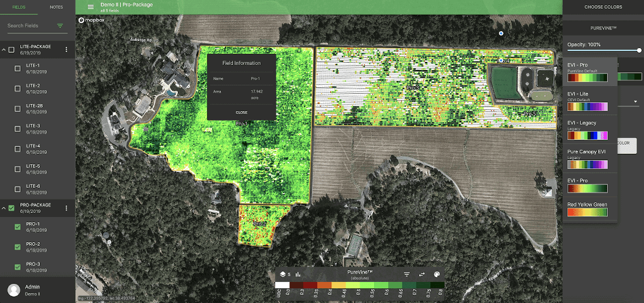This screenshot has width=644, height=303.
Task: Select EVI - Lite color scheme option
Action: [x=589, y=101]
